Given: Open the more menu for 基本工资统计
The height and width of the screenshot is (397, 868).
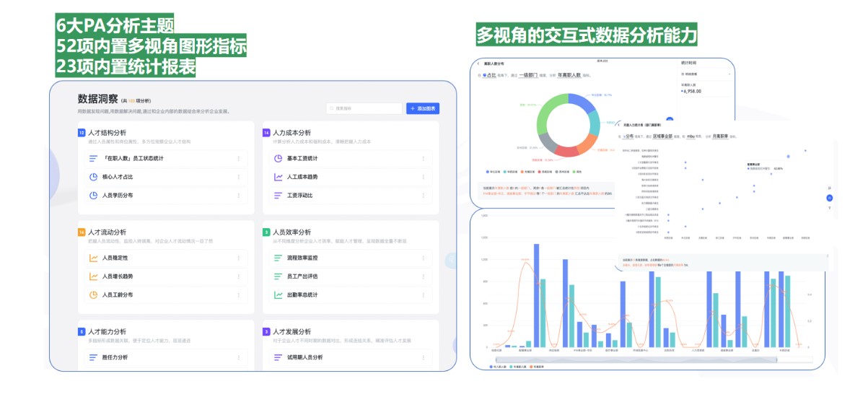Looking at the screenshot, I should click(x=423, y=158).
